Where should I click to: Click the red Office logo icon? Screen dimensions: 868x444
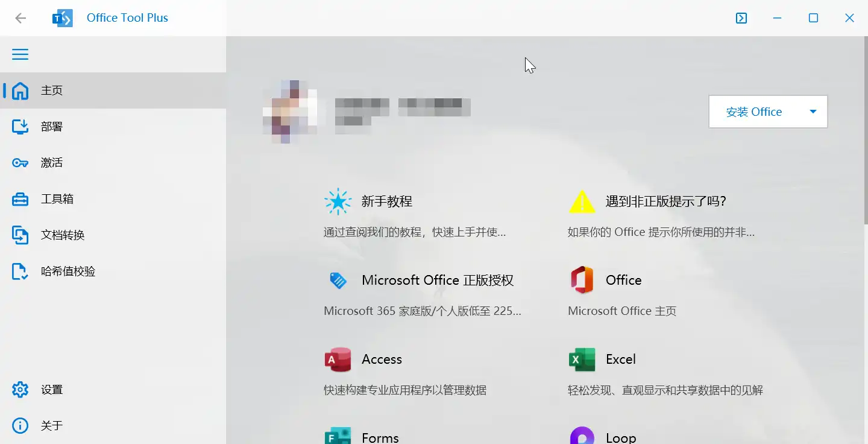(582, 281)
